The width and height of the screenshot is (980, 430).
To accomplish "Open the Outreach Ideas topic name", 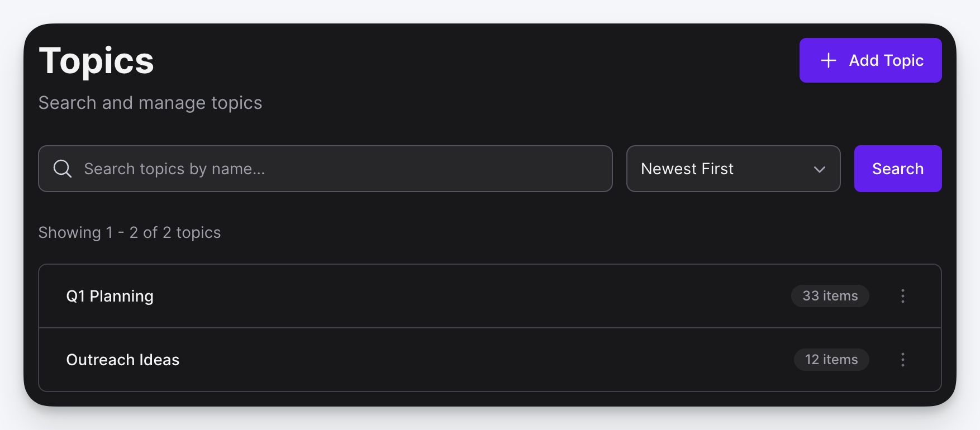I will click(123, 360).
